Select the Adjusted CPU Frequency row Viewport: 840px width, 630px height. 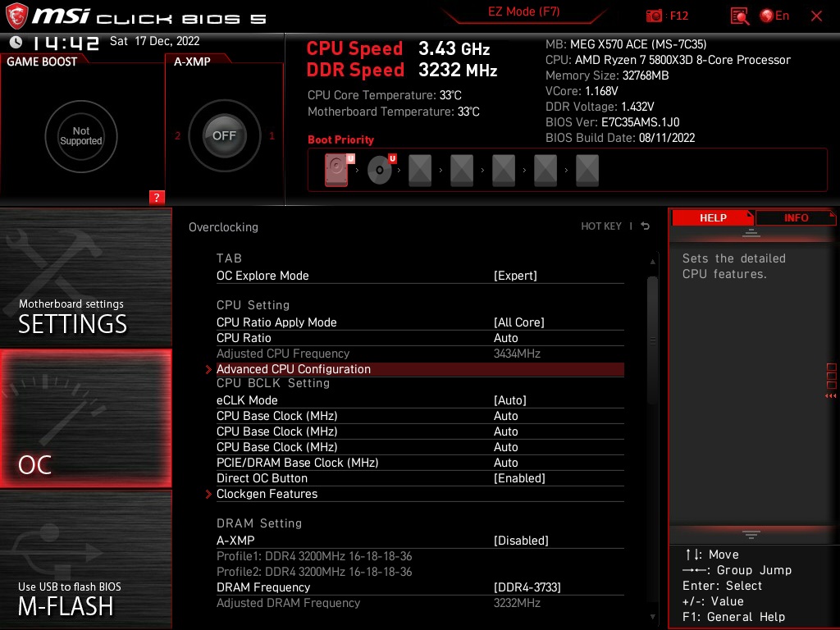coord(420,354)
